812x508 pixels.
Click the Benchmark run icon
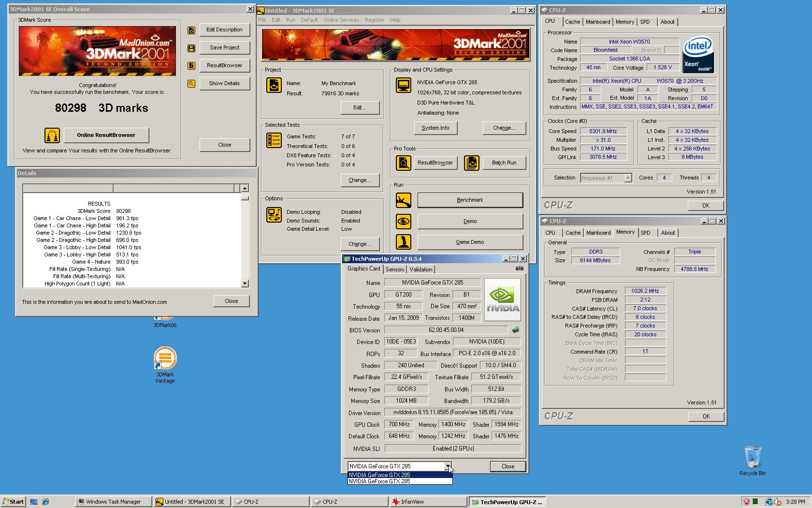[x=403, y=200]
